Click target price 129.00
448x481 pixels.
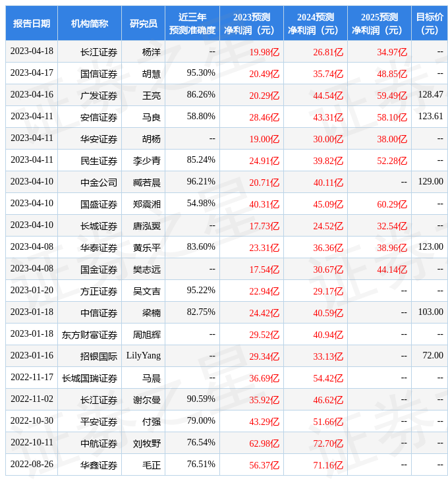pos(430,182)
